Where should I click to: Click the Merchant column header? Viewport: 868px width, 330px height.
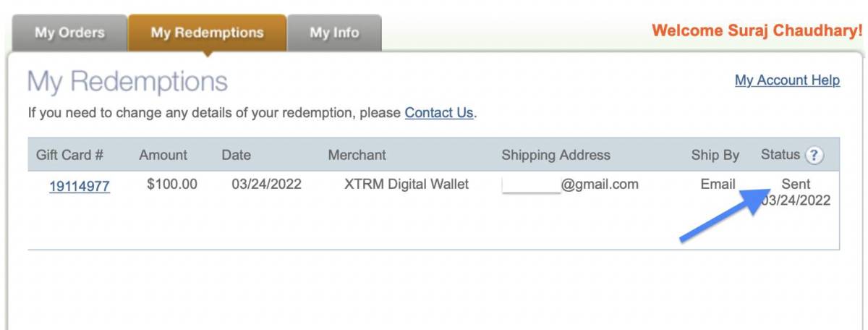pyautogui.click(x=357, y=155)
